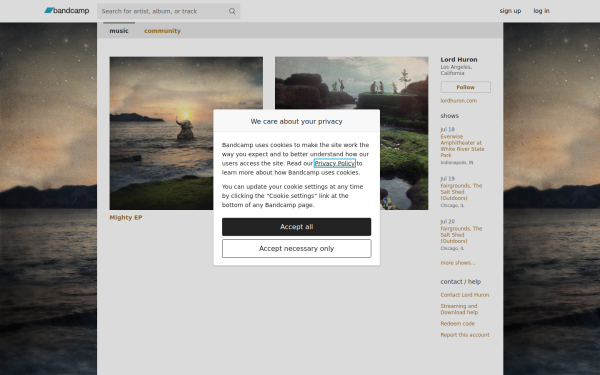Image resolution: width=600 pixels, height=375 pixels.
Task: Open the second album cover with green rocks
Action: click(x=352, y=133)
